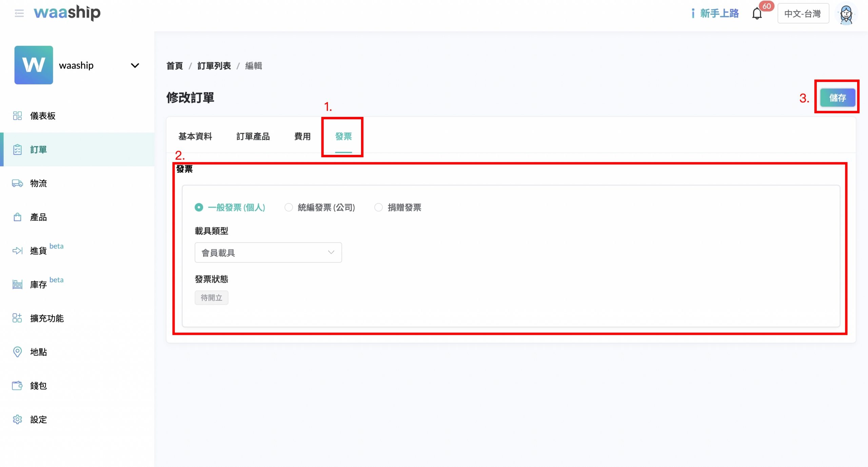The image size is (868, 467).
Task: Expand the waaship account switcher chevron
Action: pos(135,65)
